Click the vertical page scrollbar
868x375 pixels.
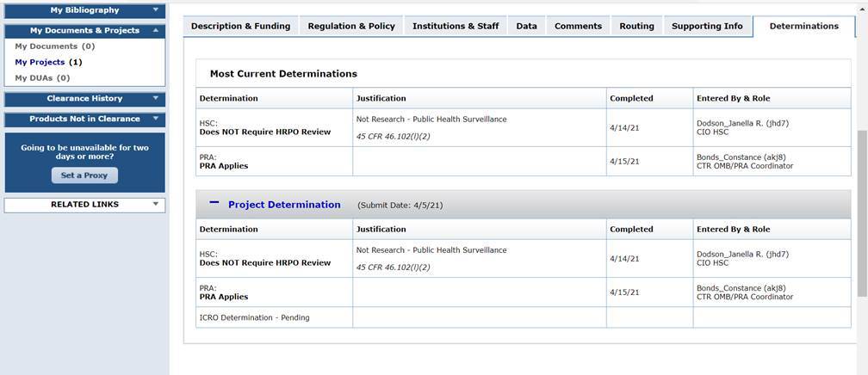tap(862, 215)
